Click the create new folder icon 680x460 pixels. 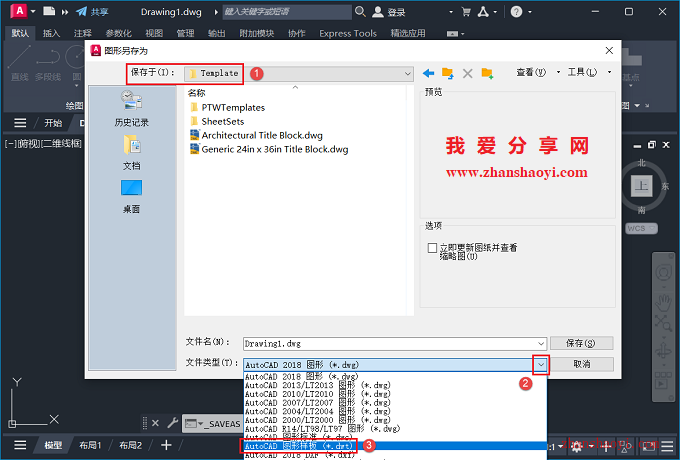487,73
